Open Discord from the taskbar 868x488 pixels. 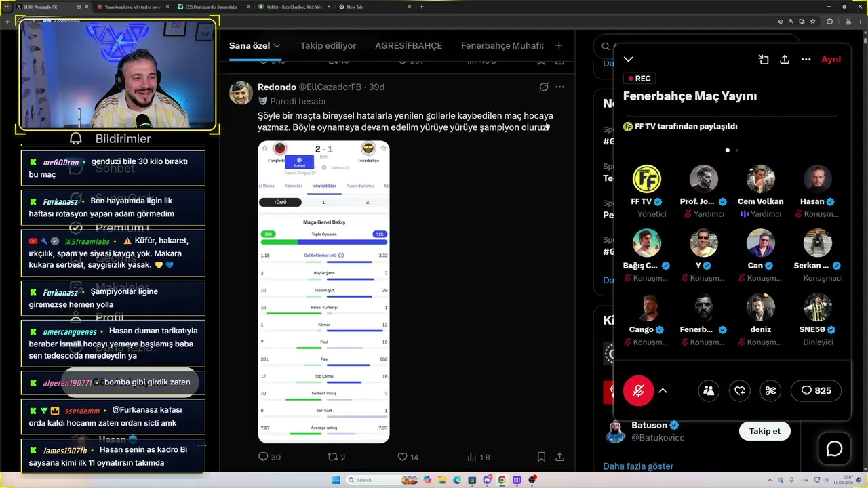(487, 480)
